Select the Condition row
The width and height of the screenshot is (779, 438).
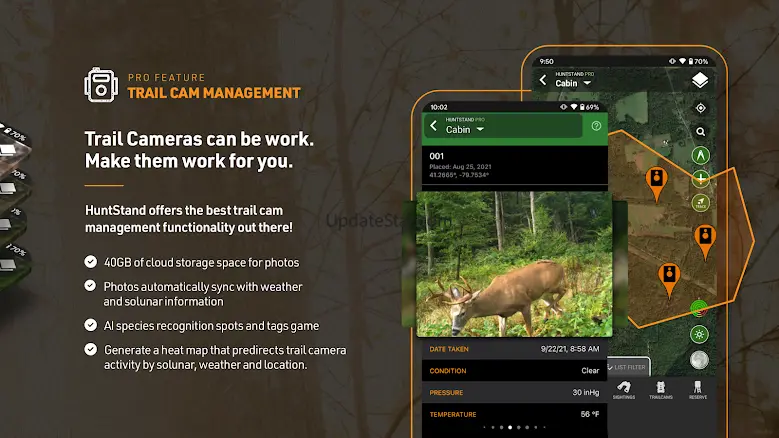point(514,370)
